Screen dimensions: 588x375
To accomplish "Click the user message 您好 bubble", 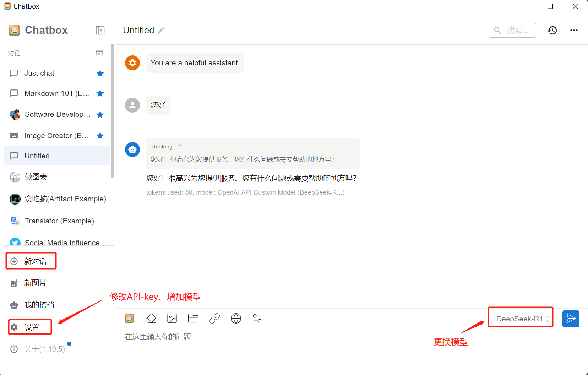I will click(x=158, y=105).
